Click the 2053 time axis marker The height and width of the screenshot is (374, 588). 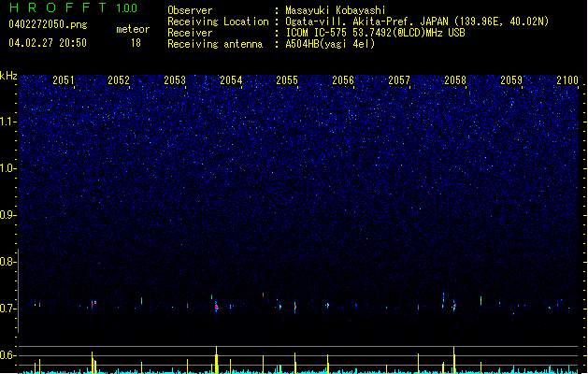175,80
